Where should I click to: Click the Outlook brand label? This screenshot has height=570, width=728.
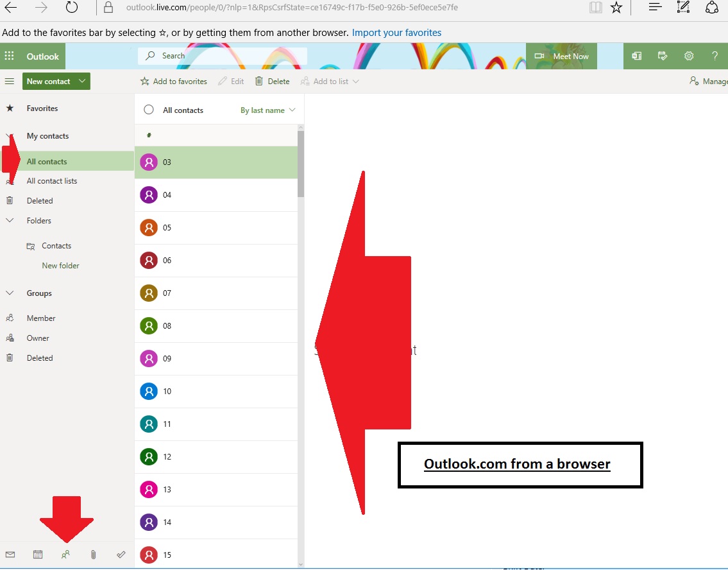pyautogui.click(x=43, y=56)
